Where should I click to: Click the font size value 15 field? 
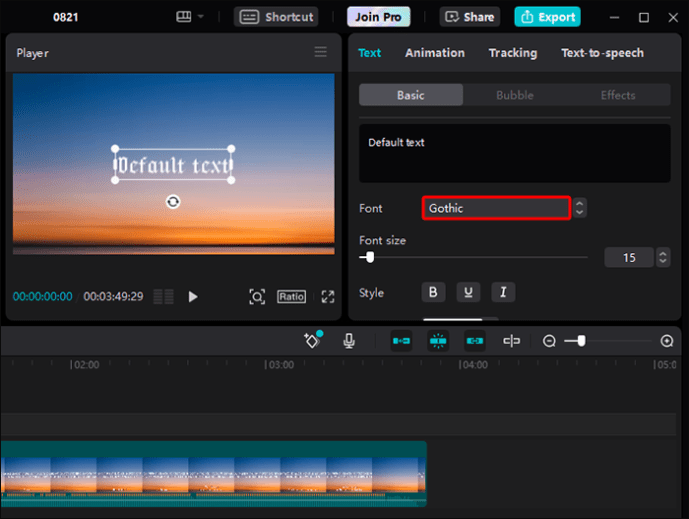click(x=629, y=257)
